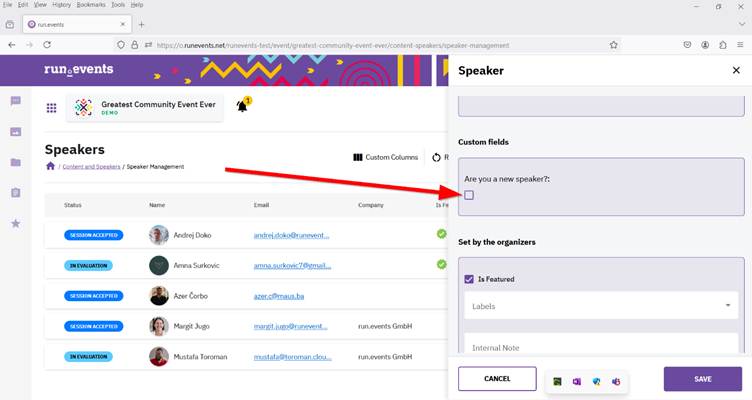Viewport: 752px width, 400px height.
Task: Click the star favorites sidebar icon
Action: [x=16, y=223]
